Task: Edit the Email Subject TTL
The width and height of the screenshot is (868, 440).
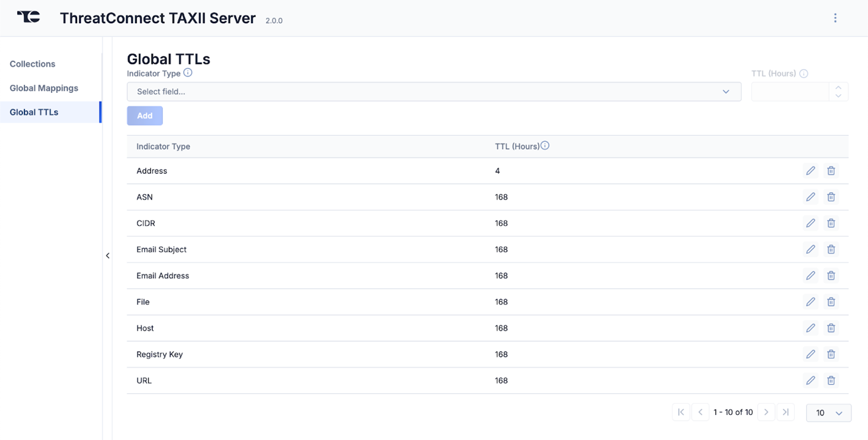Action: coord(811,249)
